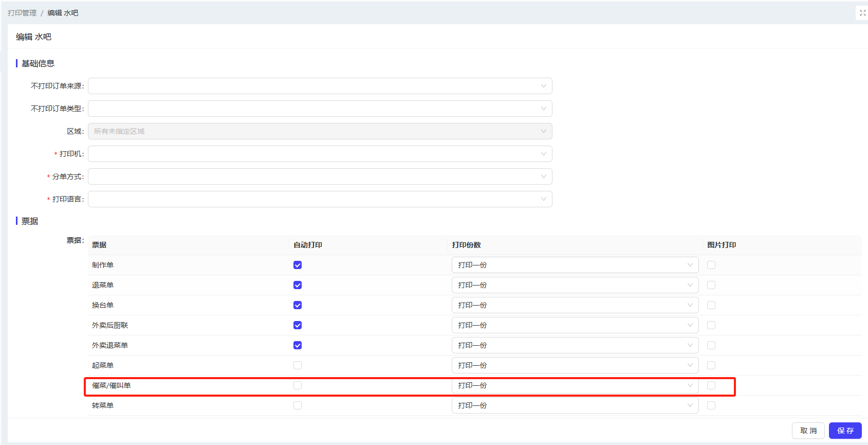Image resolution: width=868 pixels, height=445 pixels.
Task: Click the 自动打印 column header
Action: tap(308, 245)
